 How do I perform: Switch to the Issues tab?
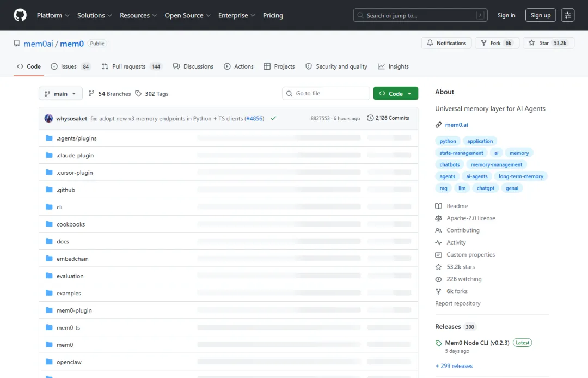(x=71, y=66)
